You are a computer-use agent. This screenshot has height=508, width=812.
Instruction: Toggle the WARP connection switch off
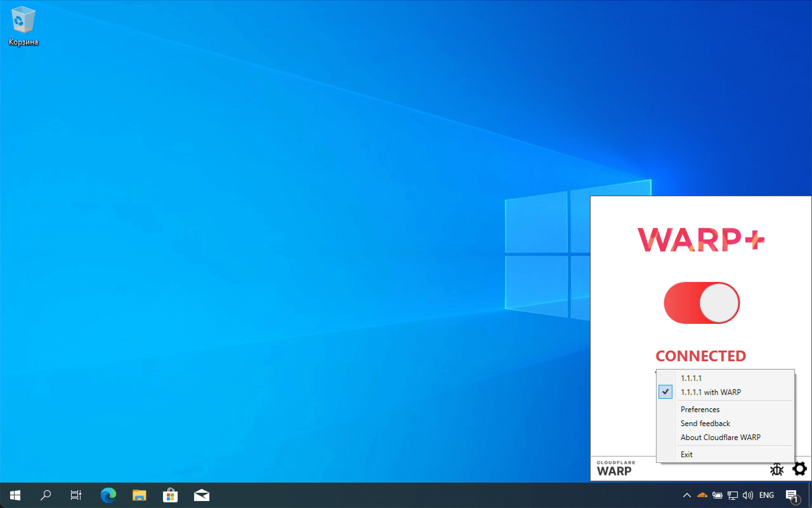click(x=702, y=303)
